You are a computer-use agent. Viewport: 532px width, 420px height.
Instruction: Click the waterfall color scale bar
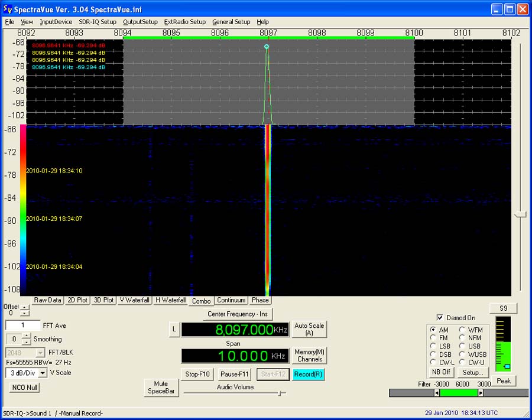coord(23,210)
